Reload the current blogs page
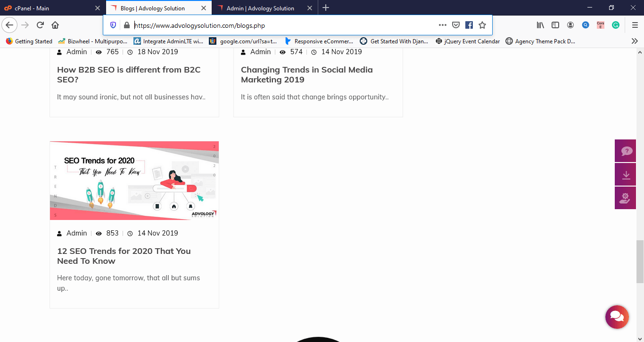Screen dimensions: 644x342 coord(41,25)
